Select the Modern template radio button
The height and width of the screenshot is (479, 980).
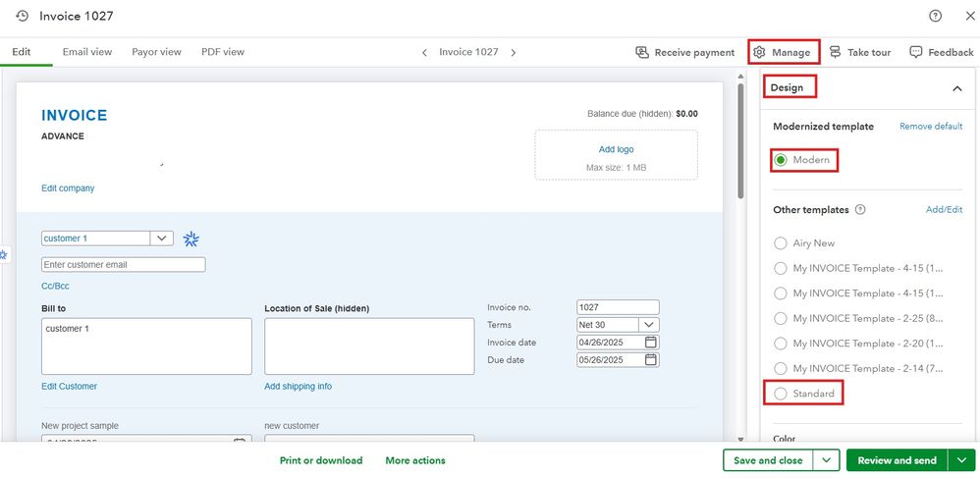780,160
